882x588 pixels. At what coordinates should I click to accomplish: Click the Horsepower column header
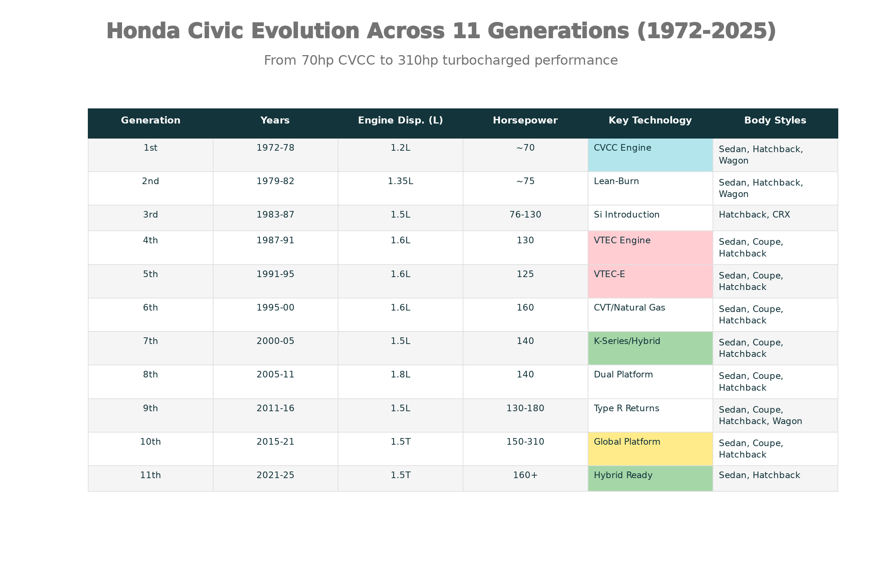point(525,121)
